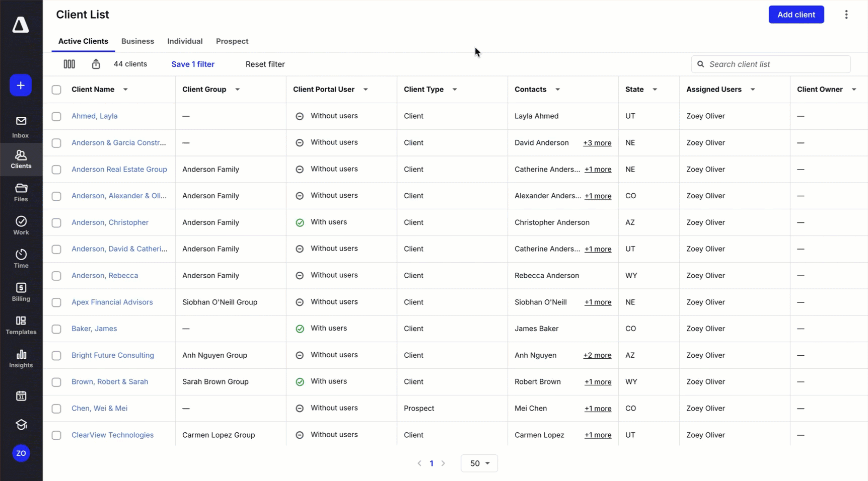This screenshot has height=481, width=868.
Task: Click the Add client button
Action: pyautogui.click(x=795, y=15)
